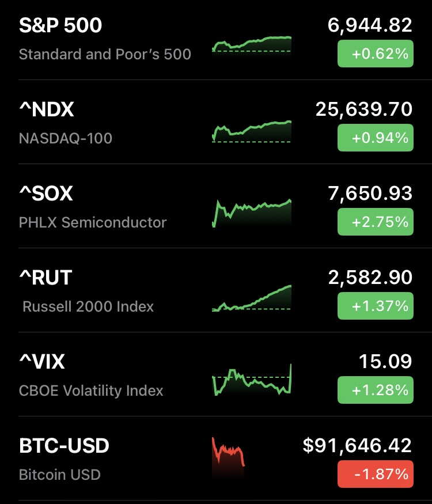Toggle the ^VIX +1.28% change badge
Image resolution: width=432 pixels, height=504 pixels.
375,391
